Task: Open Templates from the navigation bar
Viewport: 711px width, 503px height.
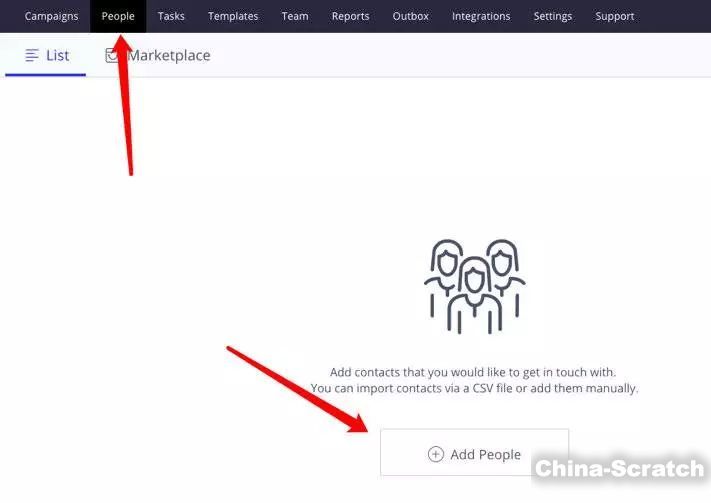Action: click(233, 16)
